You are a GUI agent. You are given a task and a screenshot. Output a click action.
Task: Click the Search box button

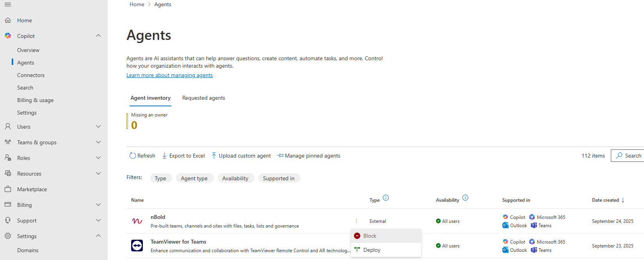pyautogui.click(x=628, y=156)
